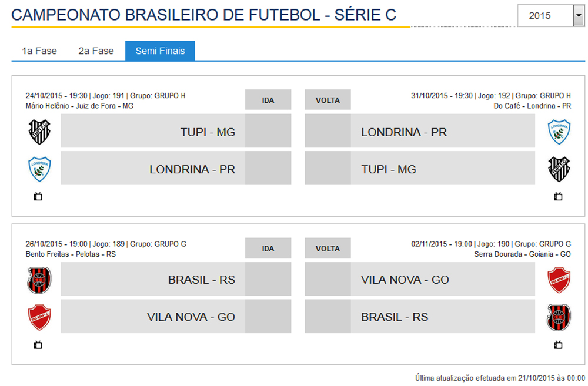Image resolution: width=588 pixels, height=386 pixels.
Task: Click the Brasil-RS crest in the Ida match
Action: [40, 280]
